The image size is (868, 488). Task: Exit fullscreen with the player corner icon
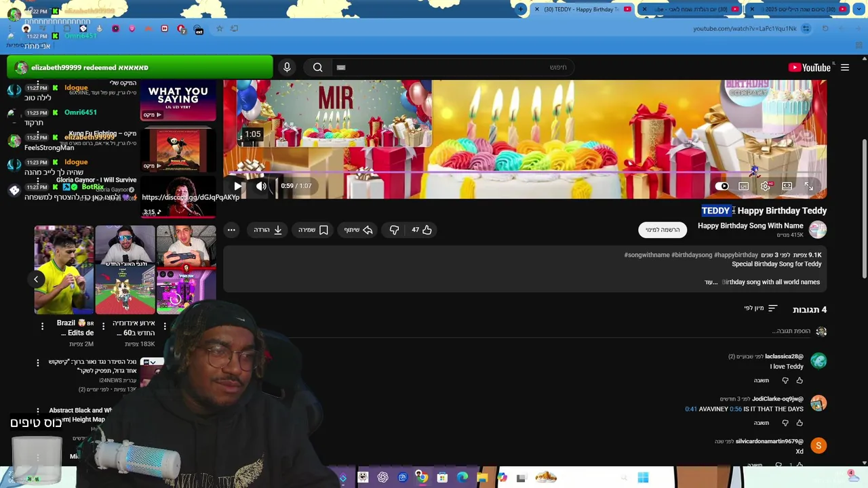[809, 186]
